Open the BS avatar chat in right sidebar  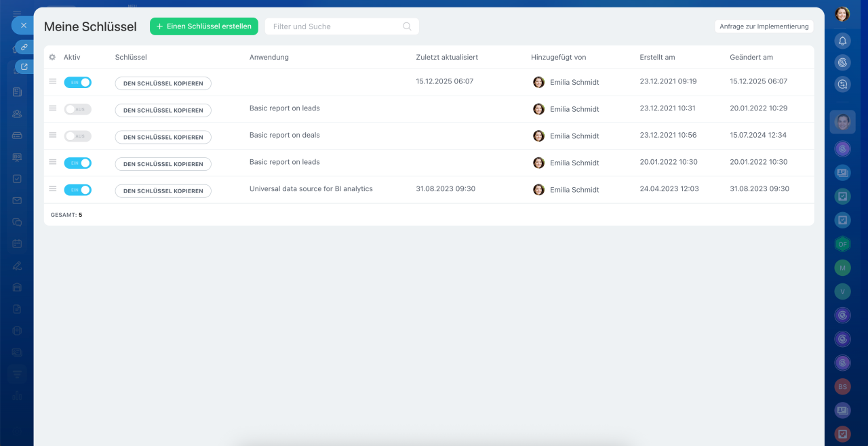842,387
